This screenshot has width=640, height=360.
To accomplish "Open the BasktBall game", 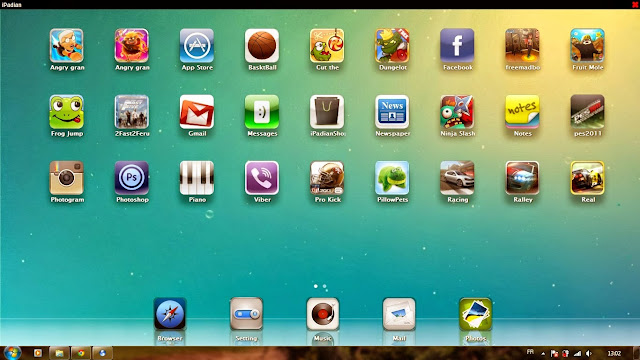I will click(x=262, y=45).
